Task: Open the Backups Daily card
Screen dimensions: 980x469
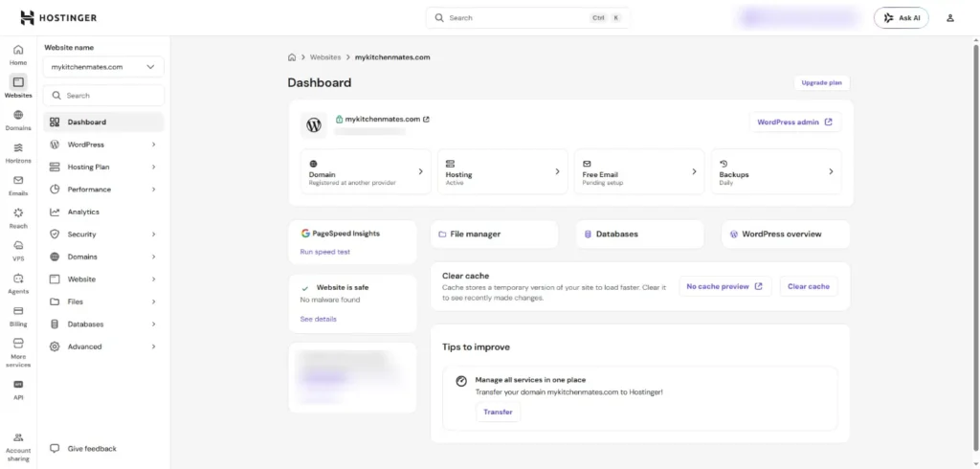Action: (x=776, y=171)
